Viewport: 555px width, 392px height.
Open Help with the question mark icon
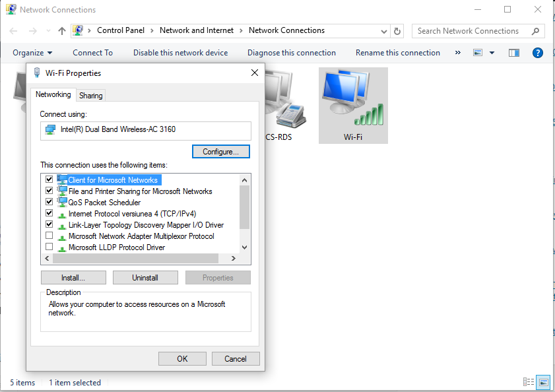(x=538, y=53)
